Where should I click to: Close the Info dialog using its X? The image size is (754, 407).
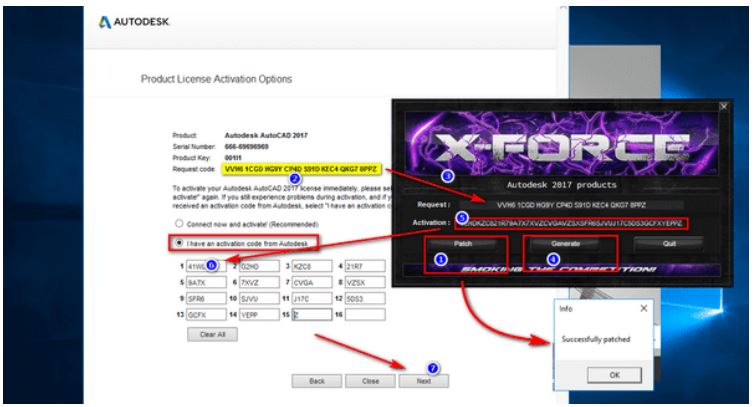click(642, 309)
